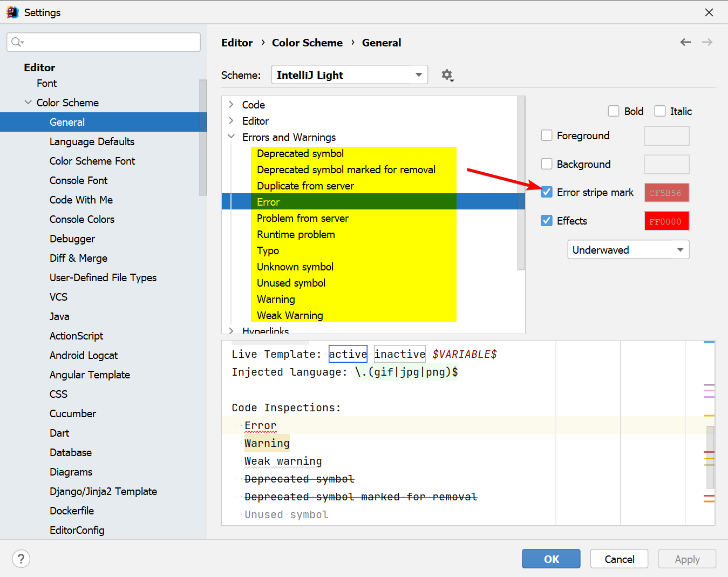728x577 pixels.
Task: Click Editor in the breadcrumb
Action: tap(237, 43)
